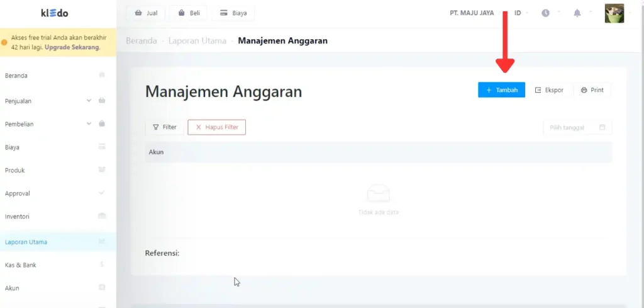
Task: Open the Biaya quick button in top bar
Action: pyautogui.click(x=233, y=13)
